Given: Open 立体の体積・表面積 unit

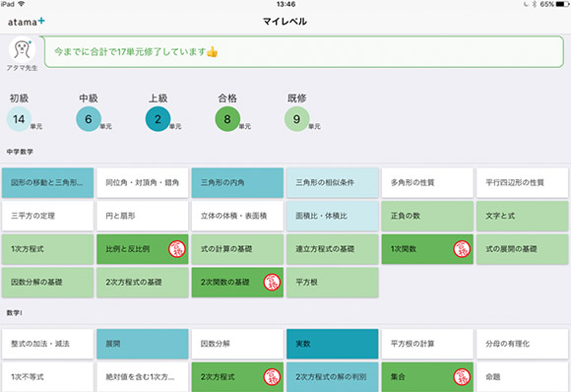Looking at the screenshot, I should [x=237, y=216].
